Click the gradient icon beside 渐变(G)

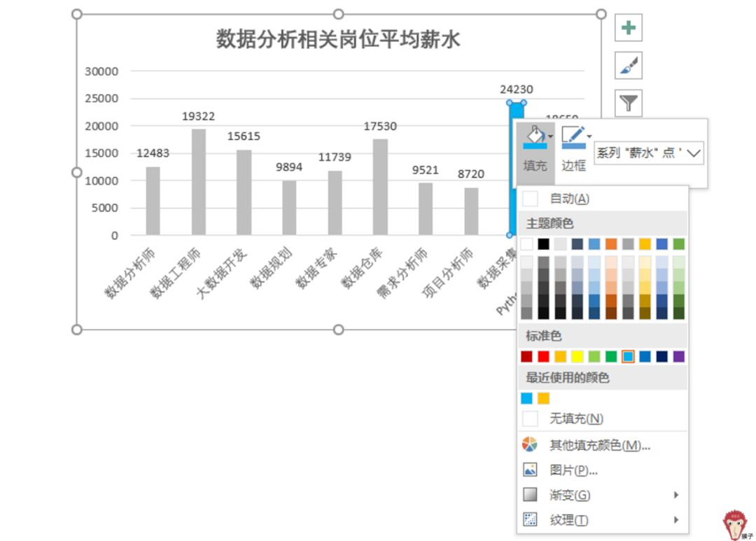530,495
